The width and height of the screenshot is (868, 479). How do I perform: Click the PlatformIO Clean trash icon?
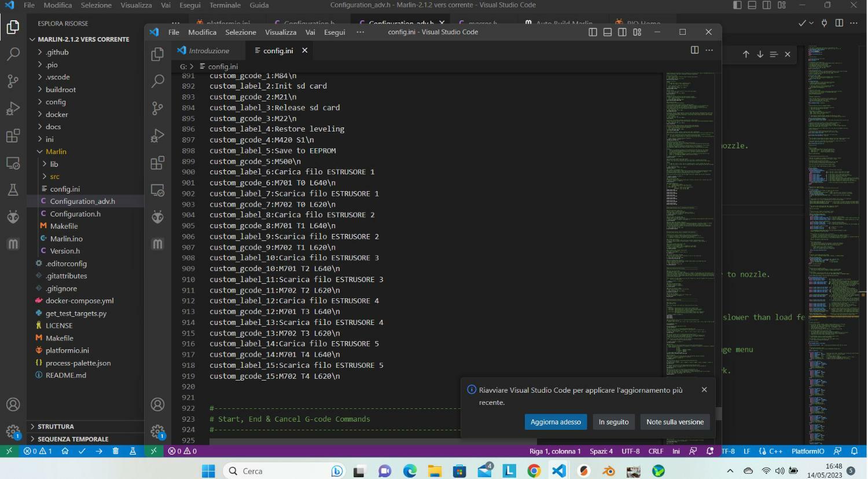pyautogui.click(x=116, y=451)
